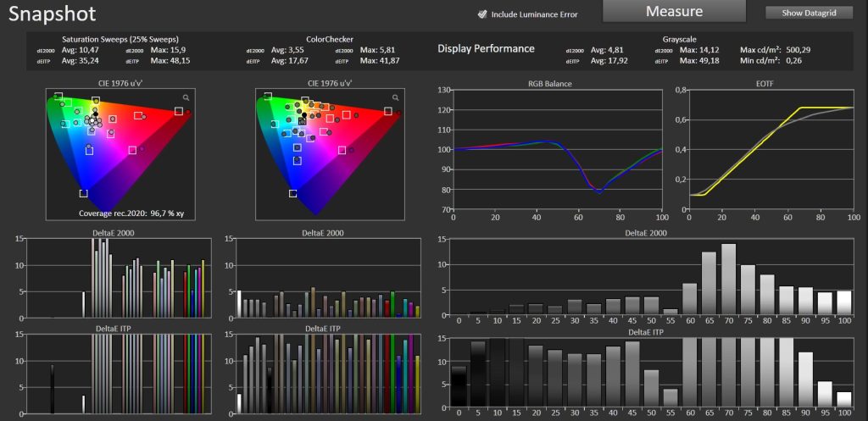Click the red target square in Saturation Sweeps CIE chart
This screenshot has height=421, width=868.
179,111
